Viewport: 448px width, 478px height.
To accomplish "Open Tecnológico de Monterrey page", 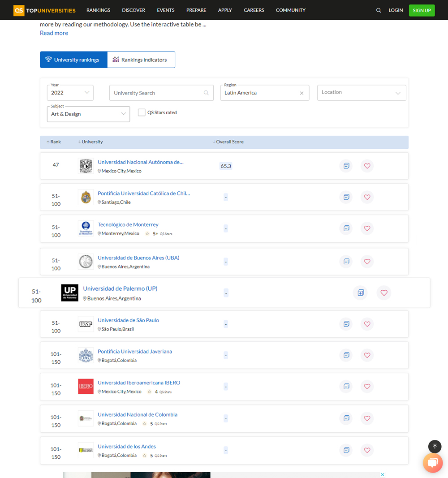I will tap(128, 224).
